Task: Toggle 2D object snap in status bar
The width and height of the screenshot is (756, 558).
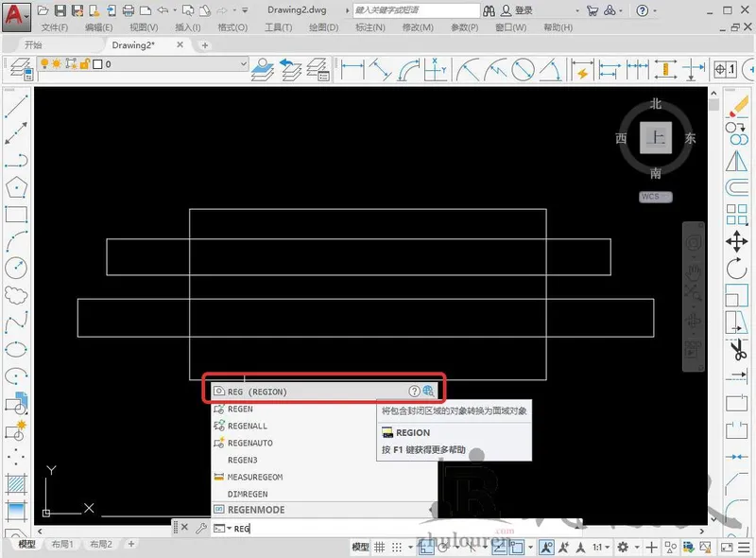Action: point(516,547)
